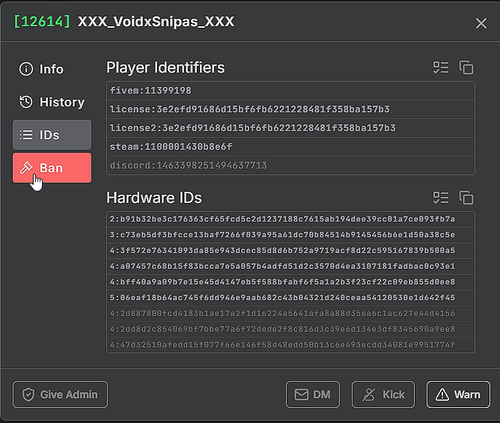Toggle checklist view for Player Identifiers
Image resolution: width=500 pixels, height=423 pixels.
coord(441,68)
